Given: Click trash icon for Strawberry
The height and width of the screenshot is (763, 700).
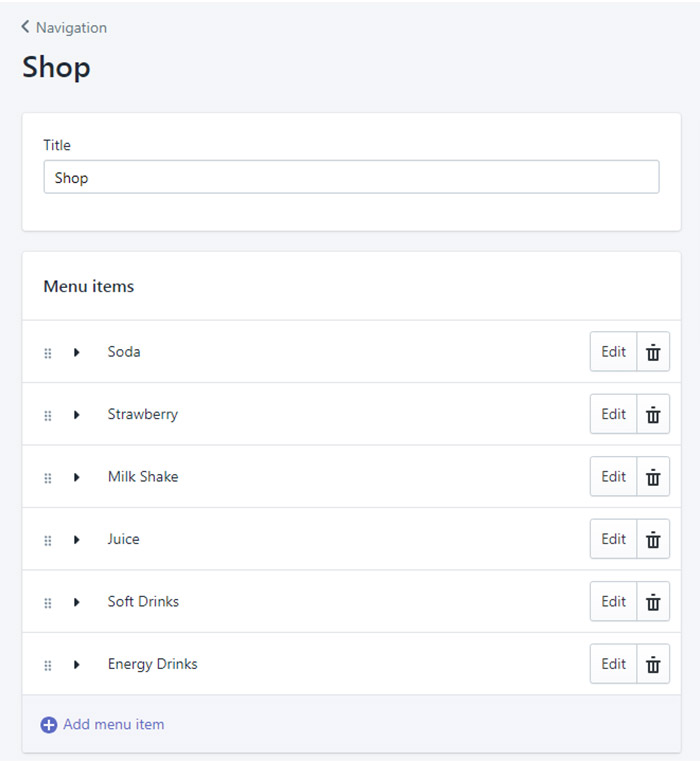Looking at the screenshot, I should 653,415.
